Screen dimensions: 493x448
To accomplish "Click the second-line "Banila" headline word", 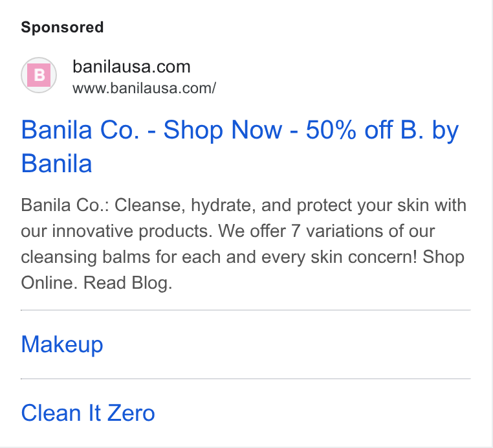I will [x=56, y=163].
